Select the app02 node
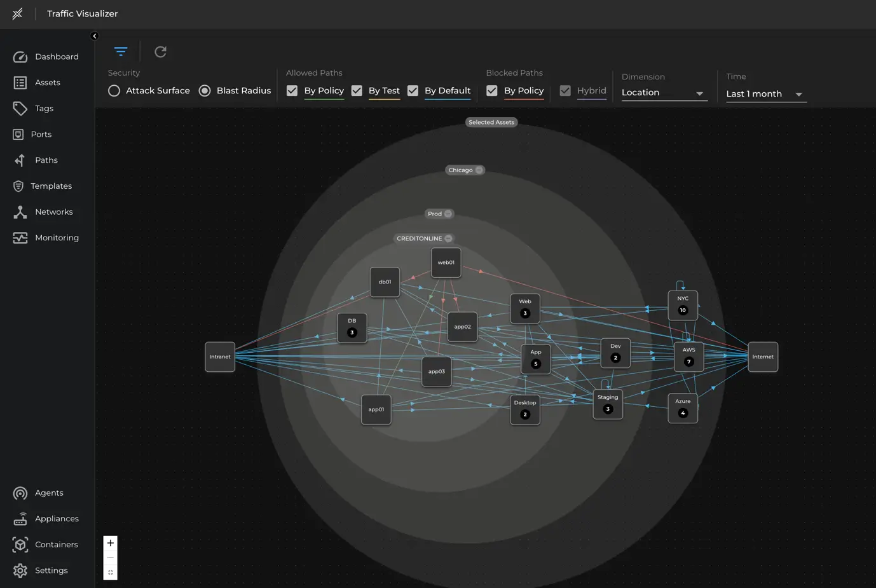Viewport: 876px width, 588px height. pos(463,327)
